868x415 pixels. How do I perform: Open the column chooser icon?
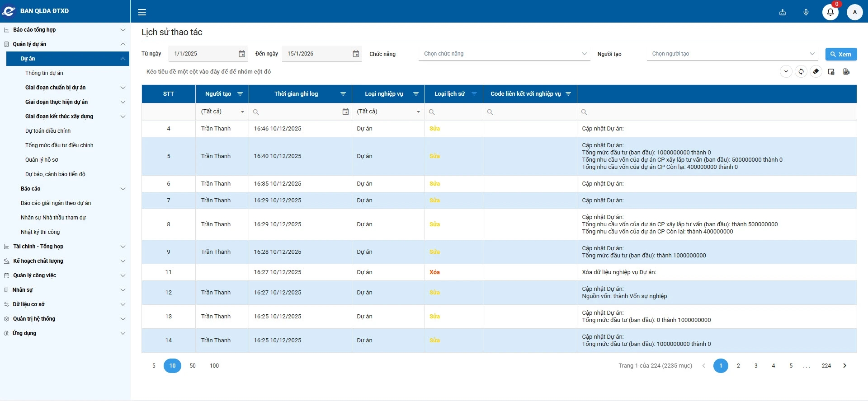831,72
